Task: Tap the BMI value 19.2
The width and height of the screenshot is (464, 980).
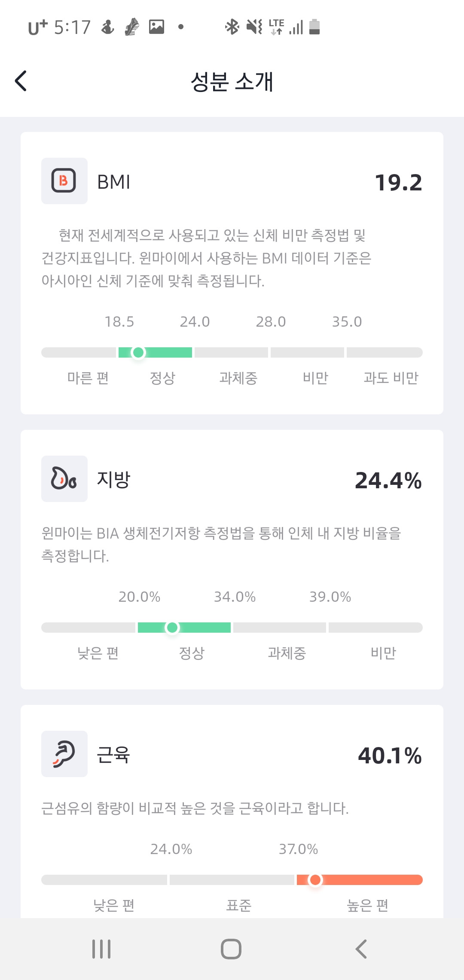Action: [x=398, y=183]
